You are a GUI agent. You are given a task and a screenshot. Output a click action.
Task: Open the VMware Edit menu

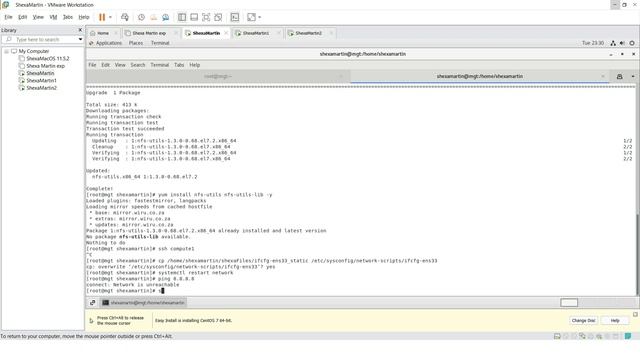click(22, 17)
